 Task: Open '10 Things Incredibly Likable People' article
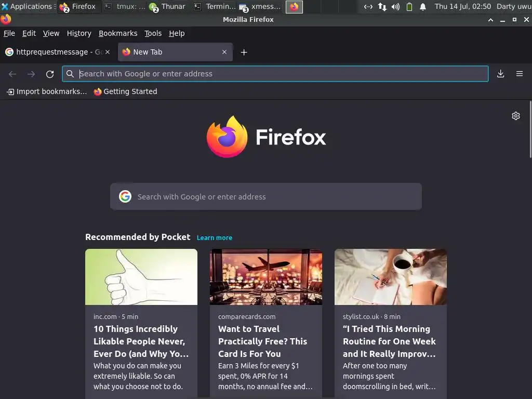point(141,341)
